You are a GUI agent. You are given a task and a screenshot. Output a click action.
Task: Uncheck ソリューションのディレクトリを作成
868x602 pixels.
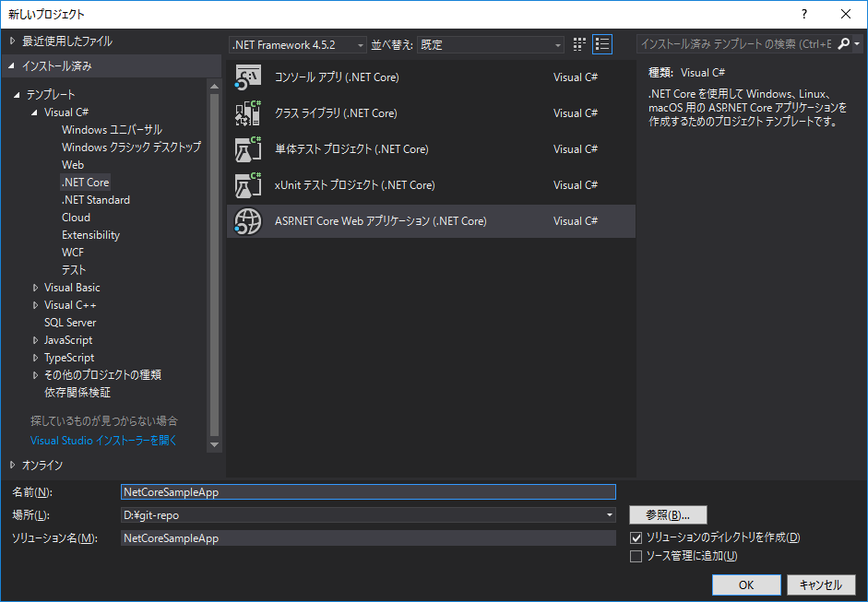pyautogui.click(x=637, y=537)
